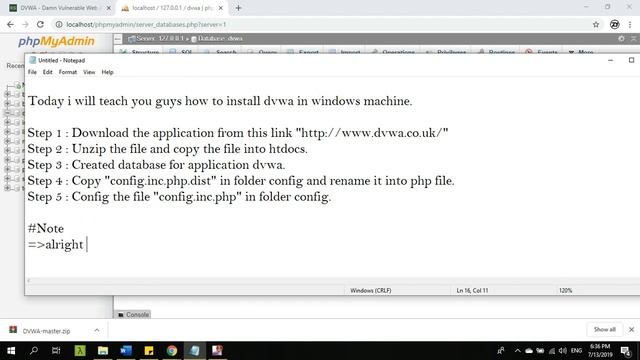Open the Windows Start menu

11,351
